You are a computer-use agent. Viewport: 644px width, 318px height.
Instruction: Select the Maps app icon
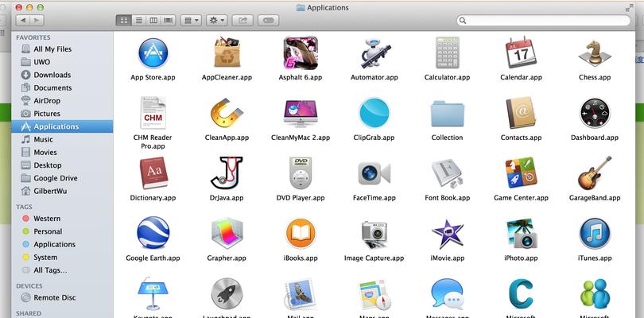click(x=373, y=295)
